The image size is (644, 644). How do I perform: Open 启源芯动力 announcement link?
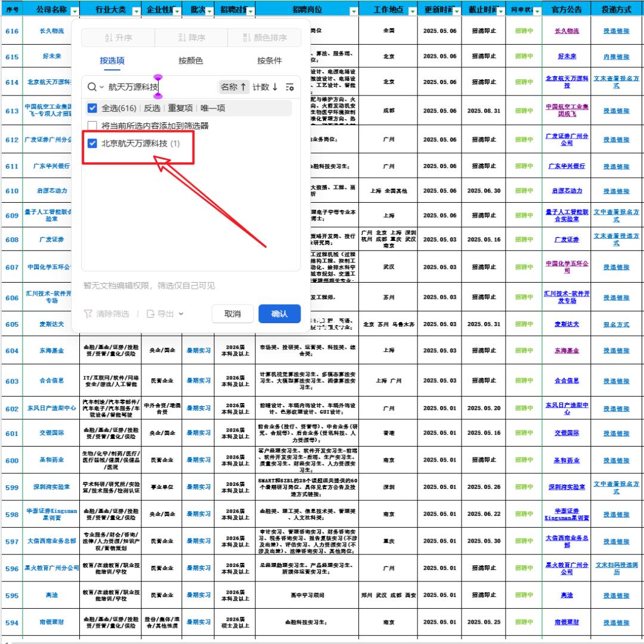[x=566, y=191]
